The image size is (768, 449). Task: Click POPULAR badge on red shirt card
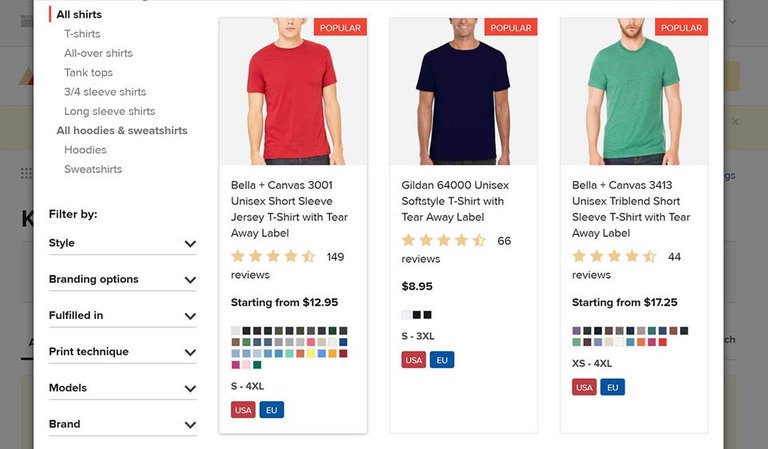point(340,28)
